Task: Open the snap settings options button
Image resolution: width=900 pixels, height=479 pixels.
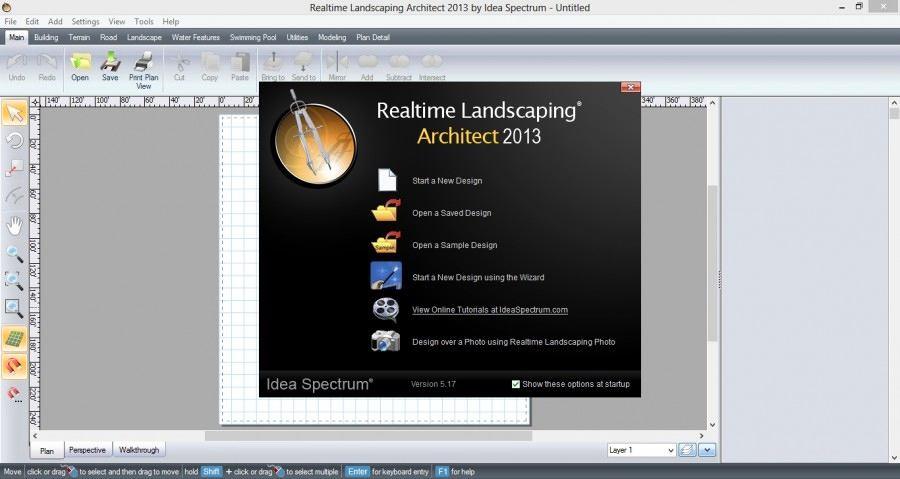Action: click(15, 395)
